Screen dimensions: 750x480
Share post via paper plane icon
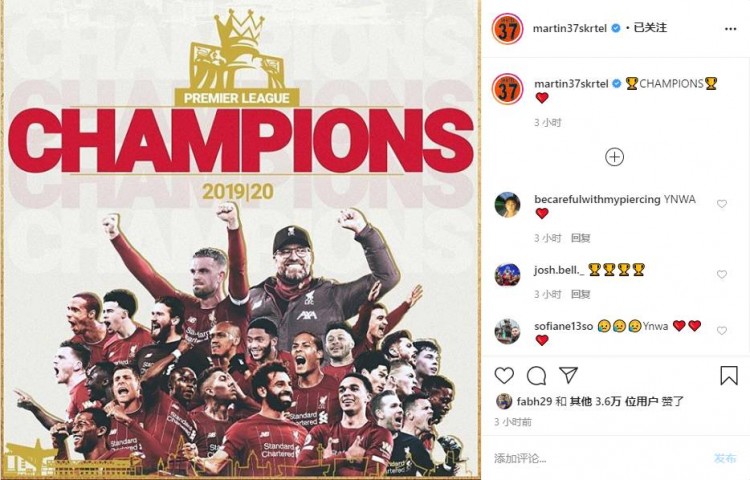568,375
